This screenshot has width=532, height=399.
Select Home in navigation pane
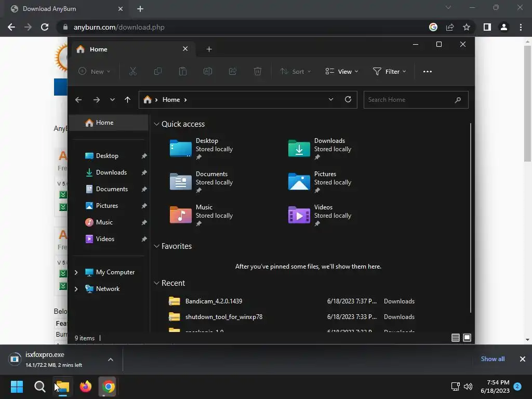click(109, 123)
